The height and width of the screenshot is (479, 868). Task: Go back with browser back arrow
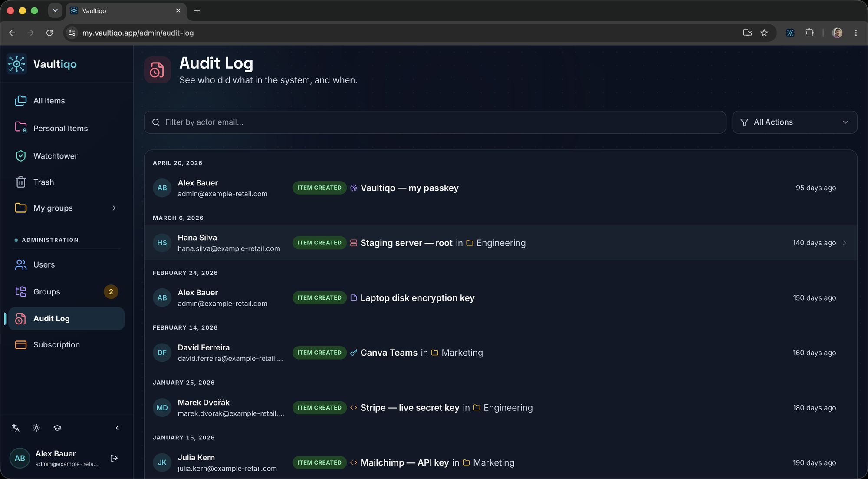pos(12,33)
